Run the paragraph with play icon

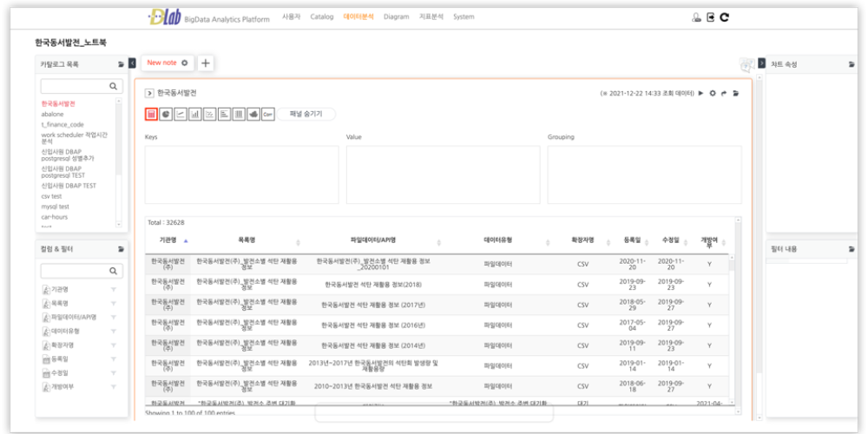point(700,94)
